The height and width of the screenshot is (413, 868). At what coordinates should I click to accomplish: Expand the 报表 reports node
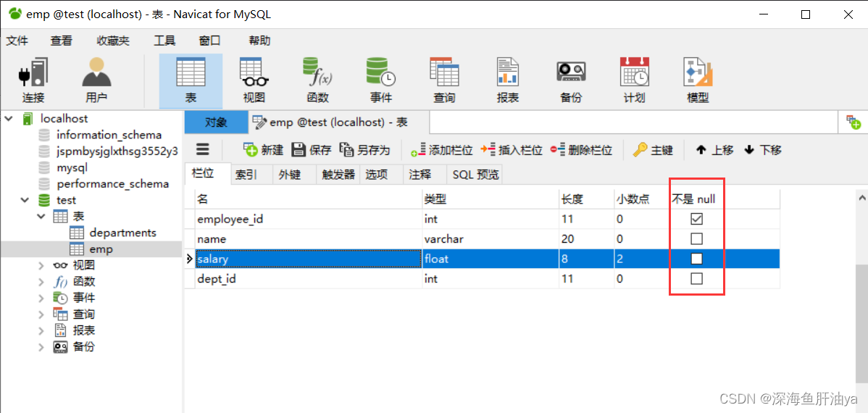coord(41,330)
